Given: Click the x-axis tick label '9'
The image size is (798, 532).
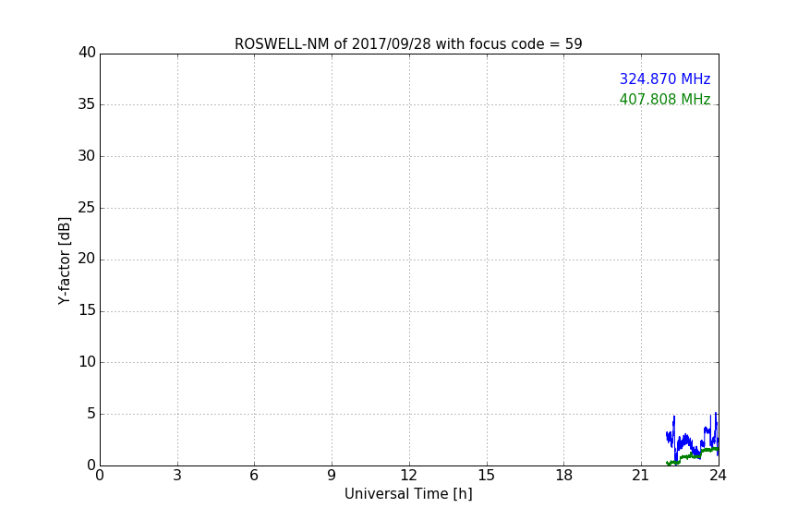Looking at the screenshot, I should [x=332, y=476].
